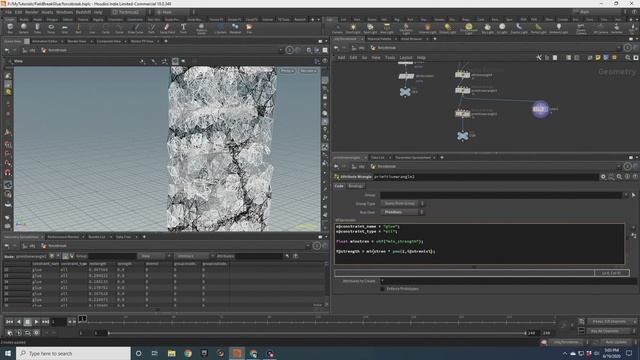Add an Area Light from shelf

click(x=387, y=28)
